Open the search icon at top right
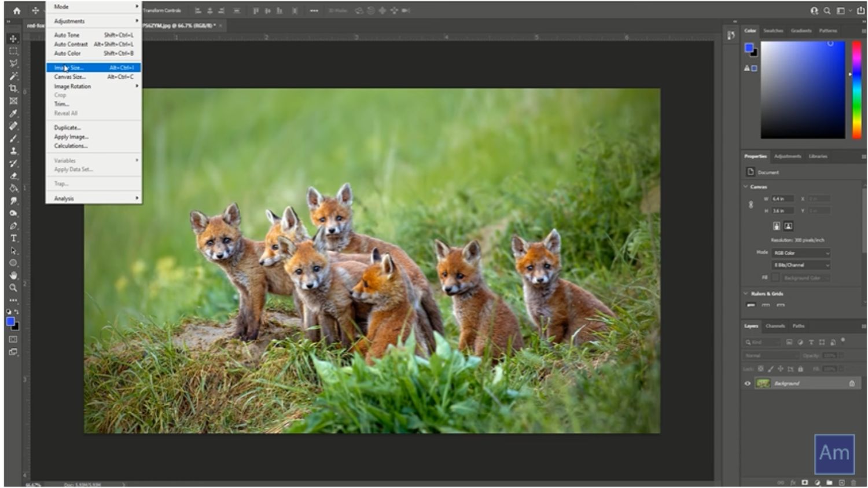 click(827, 10)
